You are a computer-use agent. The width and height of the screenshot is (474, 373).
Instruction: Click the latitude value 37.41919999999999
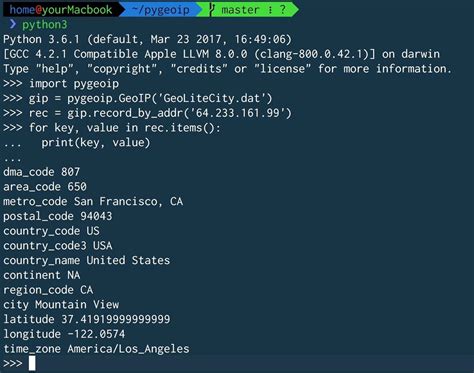point(116,319)
